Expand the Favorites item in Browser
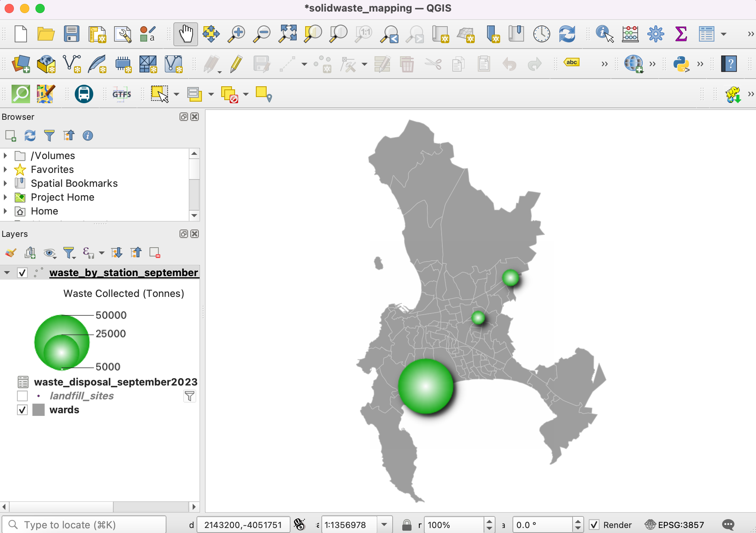The image size is (756, 533). (5, 169)
